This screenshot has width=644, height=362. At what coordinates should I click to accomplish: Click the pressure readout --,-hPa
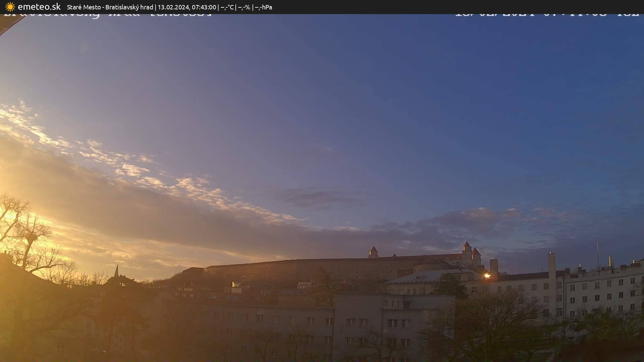tap(263, 7)
